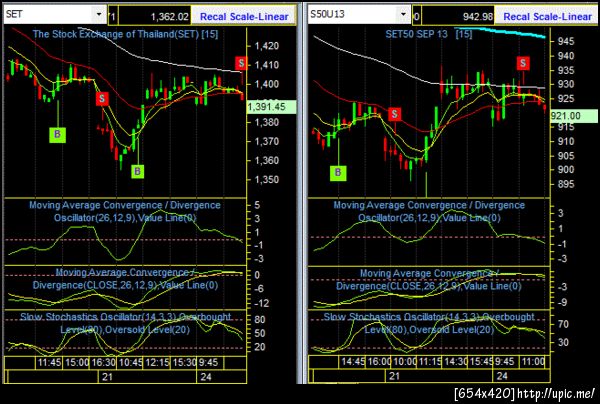Click date 24 on S50U13 chart axis
The height and width of the screenshot is (404, 600).
pos(502,376)
